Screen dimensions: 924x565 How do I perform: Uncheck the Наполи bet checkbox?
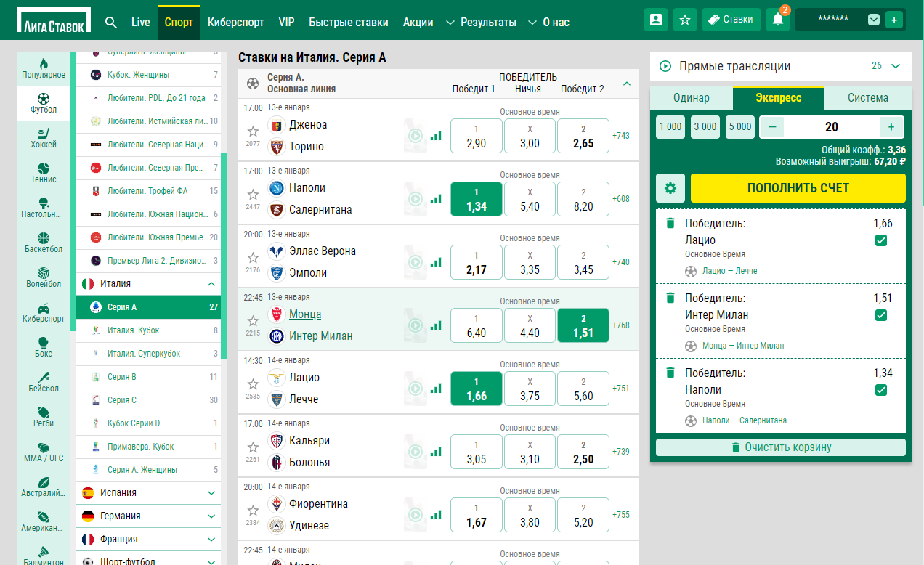pyautogui.click(x=881, y=390)
